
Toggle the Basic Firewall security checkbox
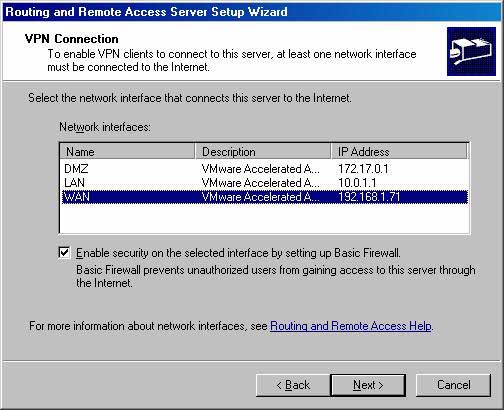[x=64, y=253]
